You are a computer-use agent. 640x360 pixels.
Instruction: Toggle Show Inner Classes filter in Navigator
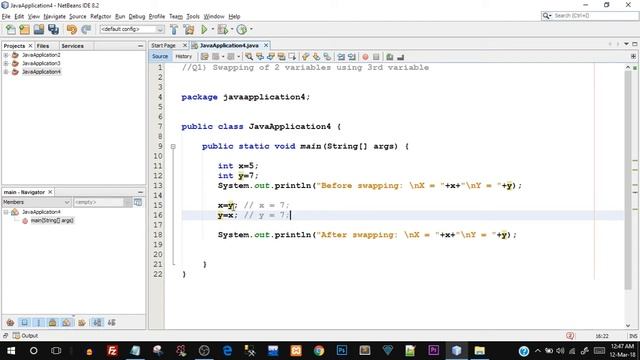pyautogui.click(x=67, y=323)
